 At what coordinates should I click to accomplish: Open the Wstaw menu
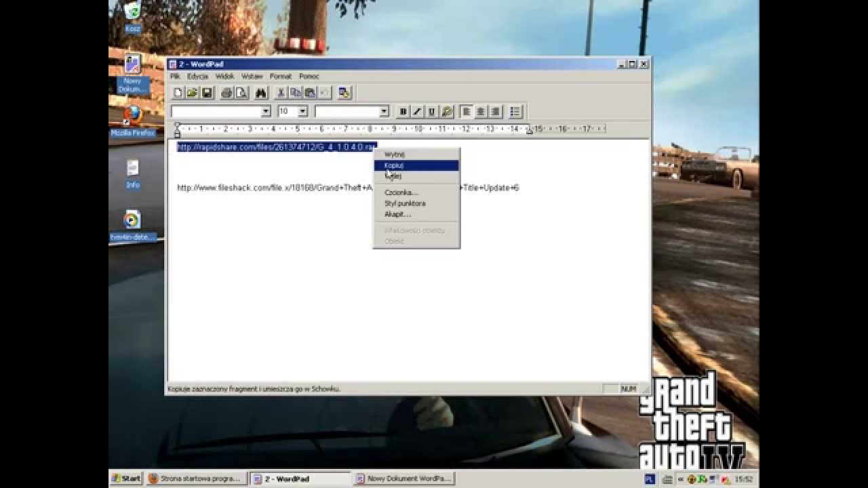click(252, 77)
